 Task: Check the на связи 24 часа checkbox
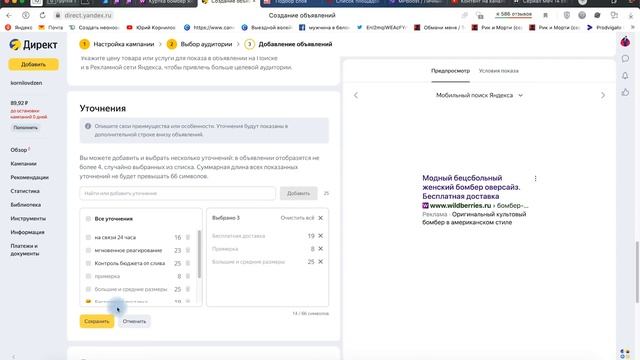click(88, 237)
